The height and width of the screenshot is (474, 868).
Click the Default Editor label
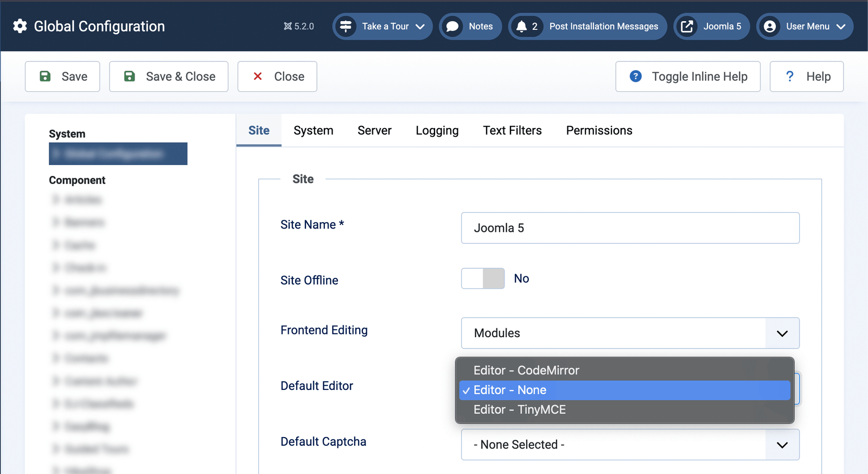(317, 385)
